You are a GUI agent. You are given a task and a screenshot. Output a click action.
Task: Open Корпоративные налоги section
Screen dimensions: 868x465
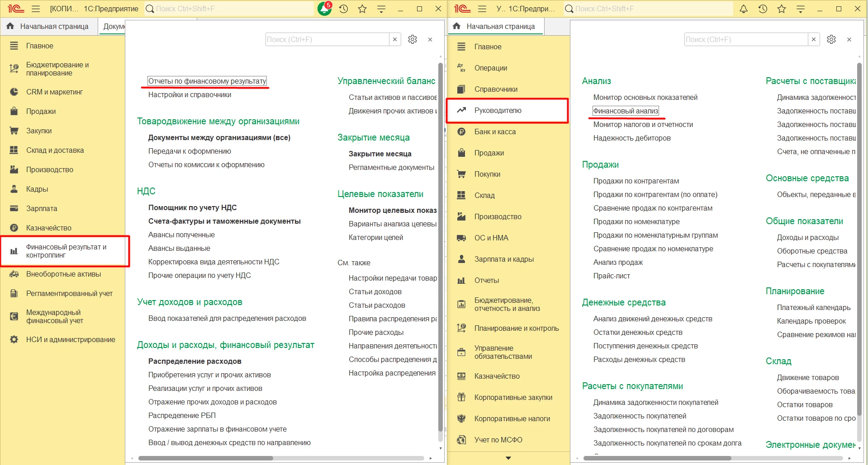click(x=508, y=418)
